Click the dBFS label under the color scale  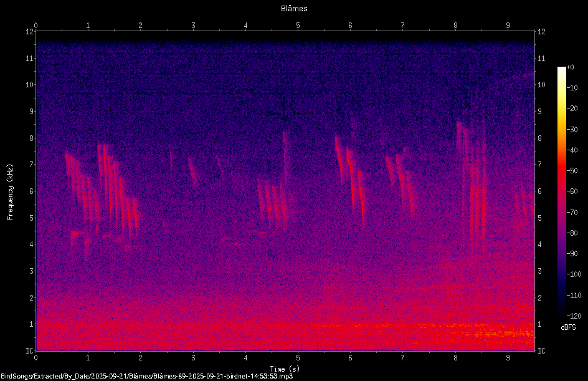(568, 327)
